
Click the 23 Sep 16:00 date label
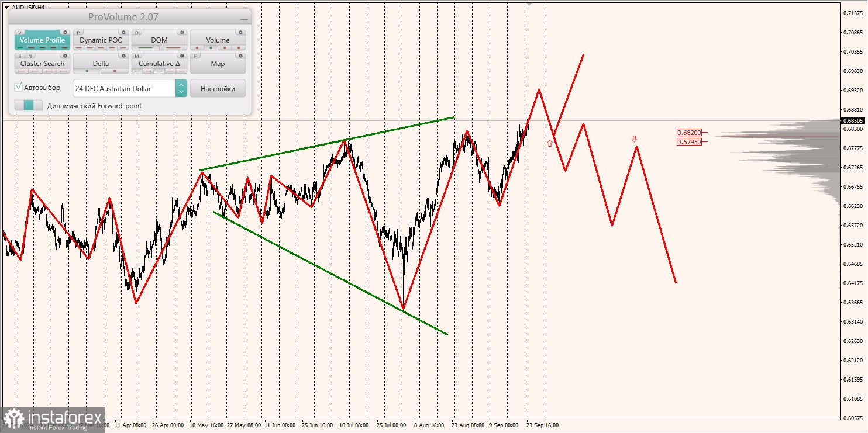point(542,425)
